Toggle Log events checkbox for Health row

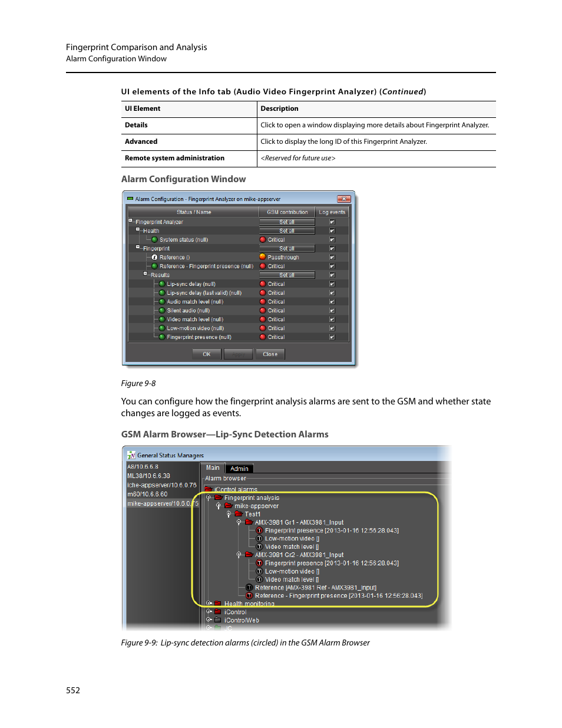tap(332, 231)
